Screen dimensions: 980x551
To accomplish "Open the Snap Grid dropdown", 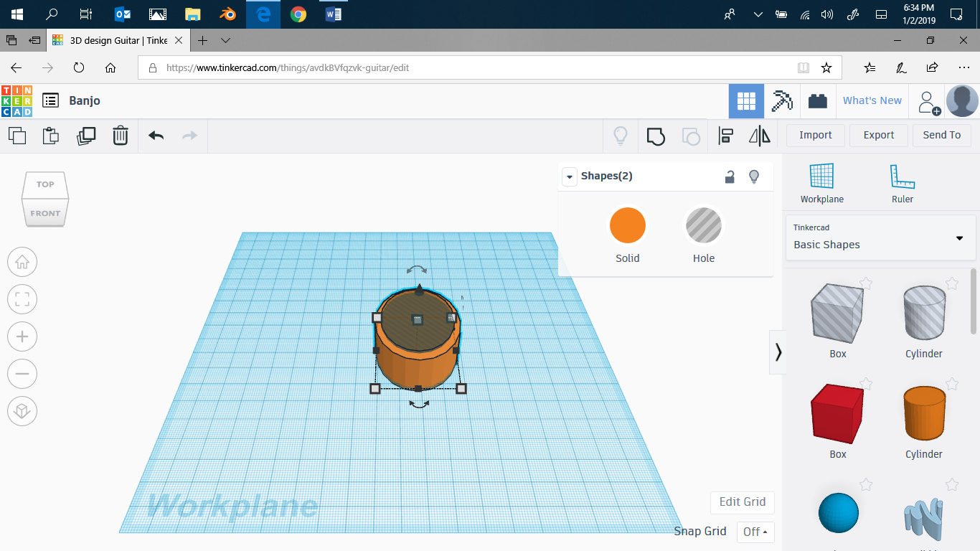I will tap(755, 532).
